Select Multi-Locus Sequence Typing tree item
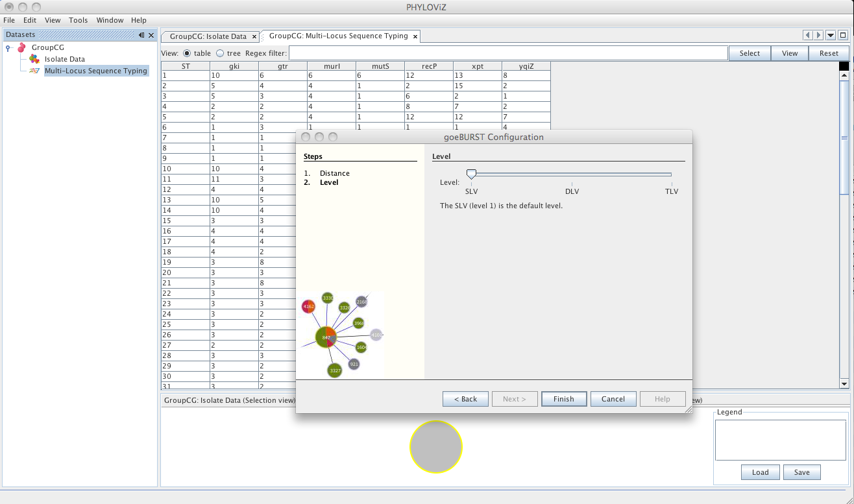The height and width of the screenshot is (504, 854). coord(96,71)
